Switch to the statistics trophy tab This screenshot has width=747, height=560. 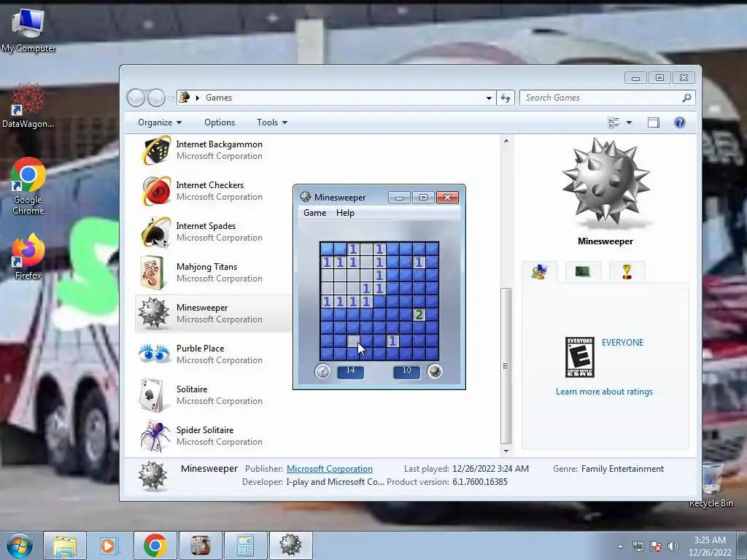tap(627, 272)
